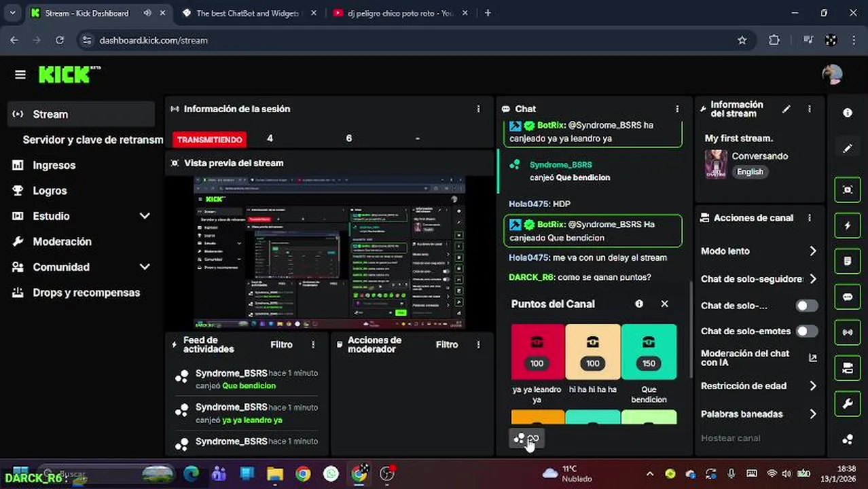Click Hostear canal option

730,438
